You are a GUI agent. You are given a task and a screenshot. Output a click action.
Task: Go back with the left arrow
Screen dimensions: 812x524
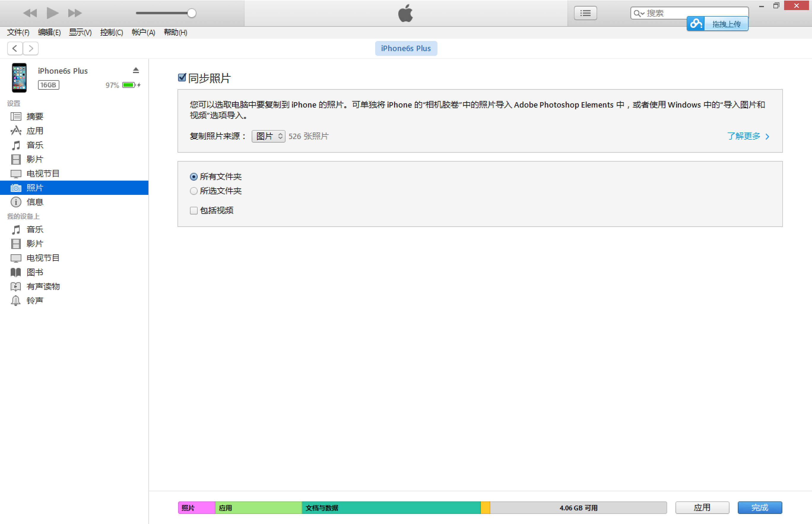[15, 48]
